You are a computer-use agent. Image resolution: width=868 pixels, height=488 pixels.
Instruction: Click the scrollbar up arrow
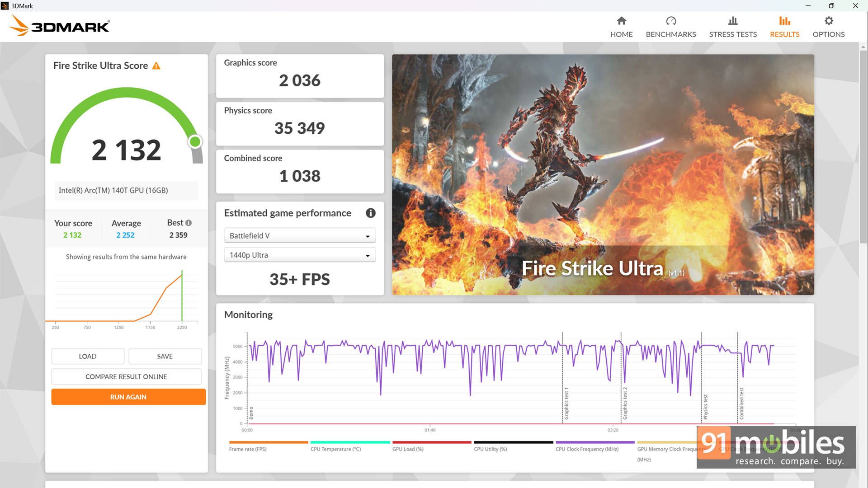(863, 47)
